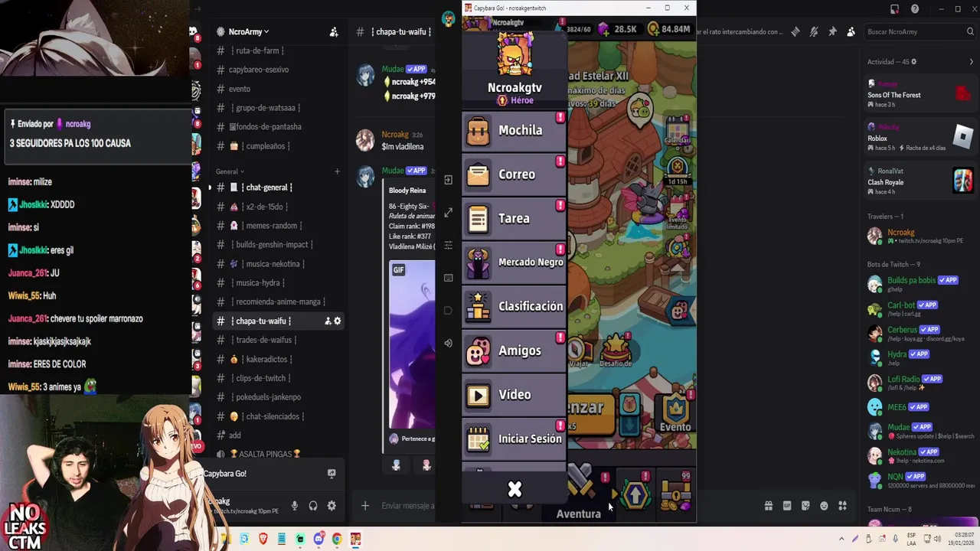
Task: Open Tarea task list entry
Action: pyautogui.click(x=514, y=219)
